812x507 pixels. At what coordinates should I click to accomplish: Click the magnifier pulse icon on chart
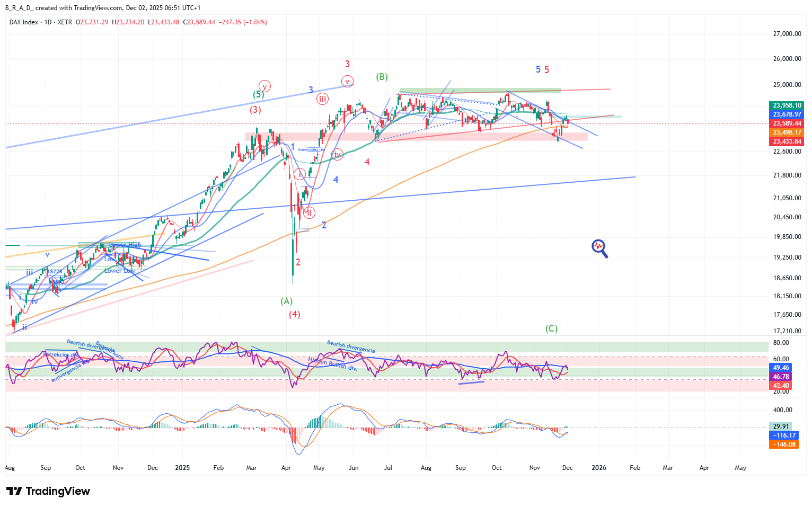coord(599,248)
